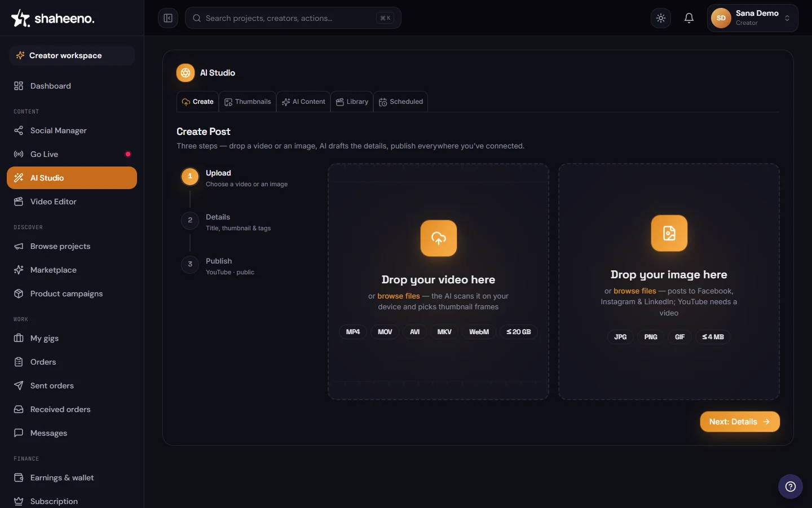Toggle the light/dark theme sun icon
Screen dimensions: 812x508
[661, 18]
